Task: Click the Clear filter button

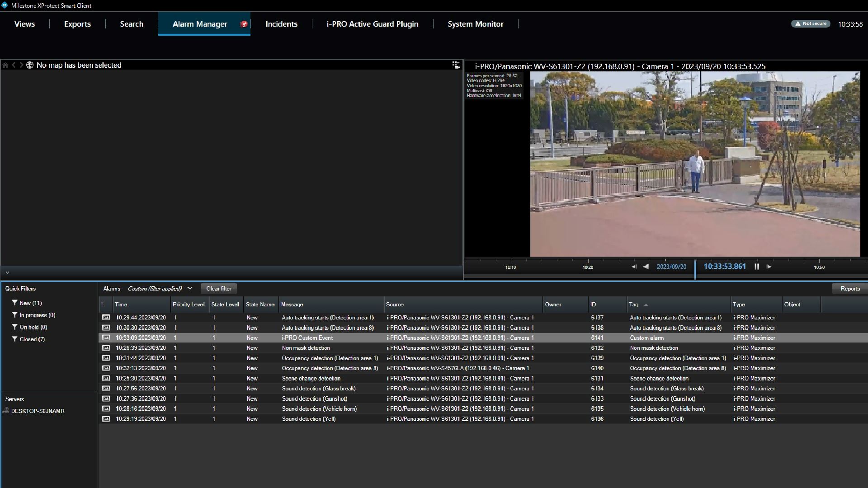Action: [x=219, y=288]
